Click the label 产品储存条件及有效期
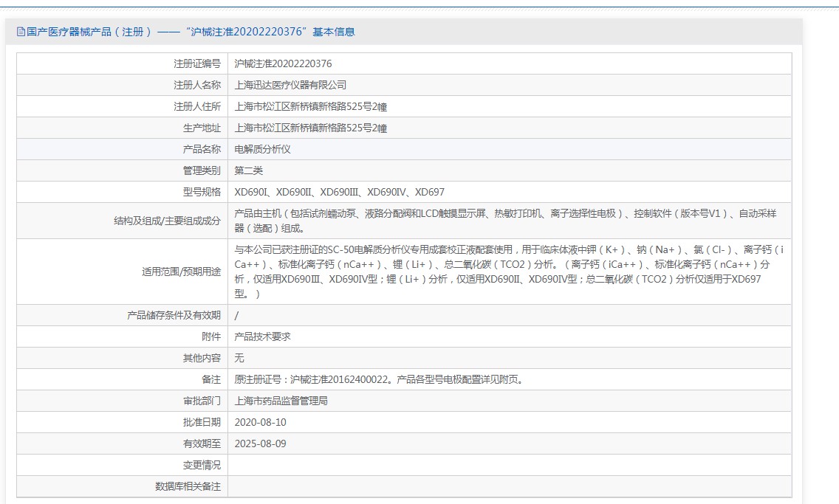The width and height of the screenshot is (839, 504). click(174, 315)
